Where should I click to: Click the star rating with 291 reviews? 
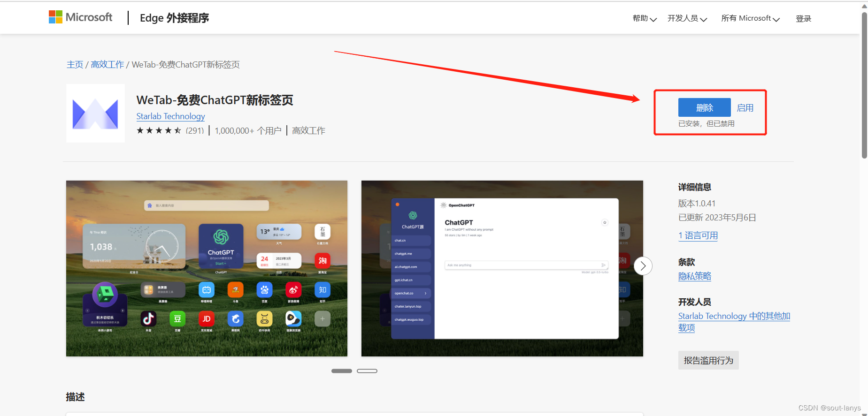coord(170,130)
